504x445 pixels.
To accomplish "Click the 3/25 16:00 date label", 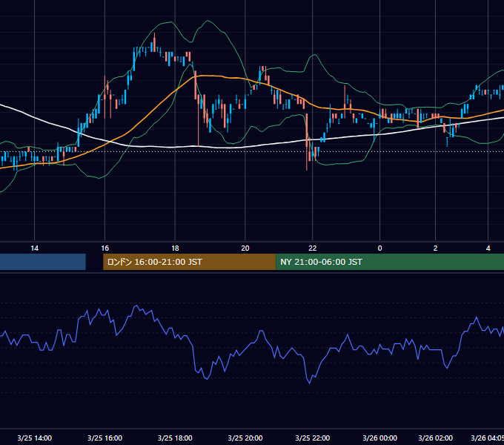I will click(105, 438).
